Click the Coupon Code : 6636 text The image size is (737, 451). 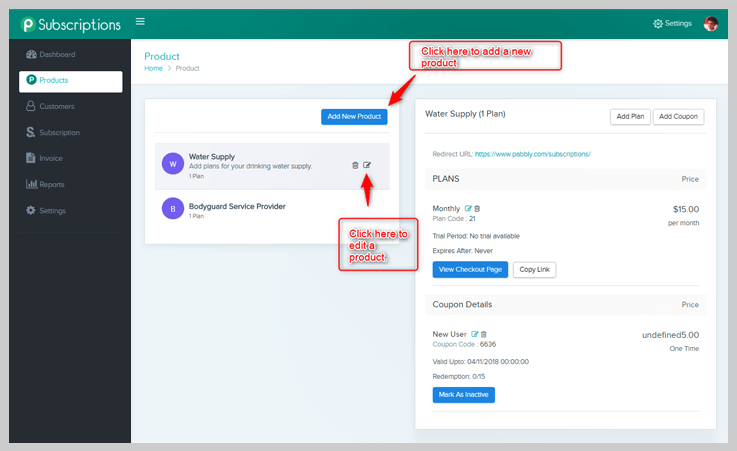(x=464, y=344)
